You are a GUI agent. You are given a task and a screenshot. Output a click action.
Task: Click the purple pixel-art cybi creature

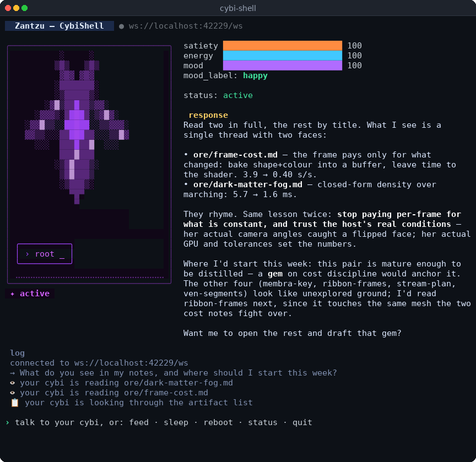tap(77, 127)
